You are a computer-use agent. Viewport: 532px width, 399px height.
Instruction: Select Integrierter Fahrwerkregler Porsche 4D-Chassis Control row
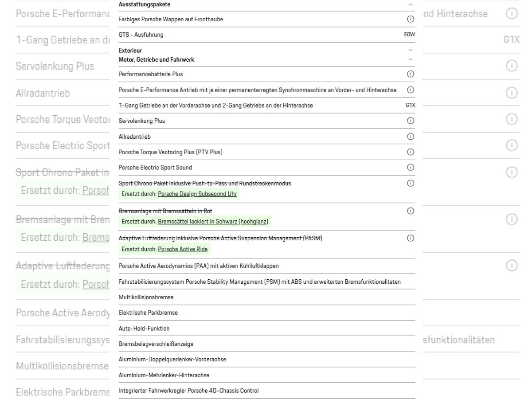click(x=267, y=391)
